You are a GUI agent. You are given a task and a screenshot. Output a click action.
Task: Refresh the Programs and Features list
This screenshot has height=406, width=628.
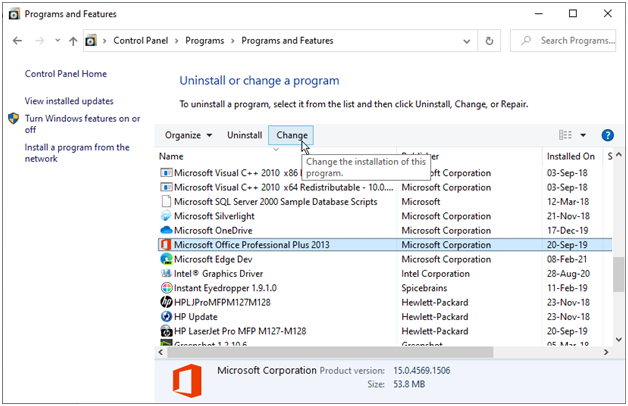[489, 41]
